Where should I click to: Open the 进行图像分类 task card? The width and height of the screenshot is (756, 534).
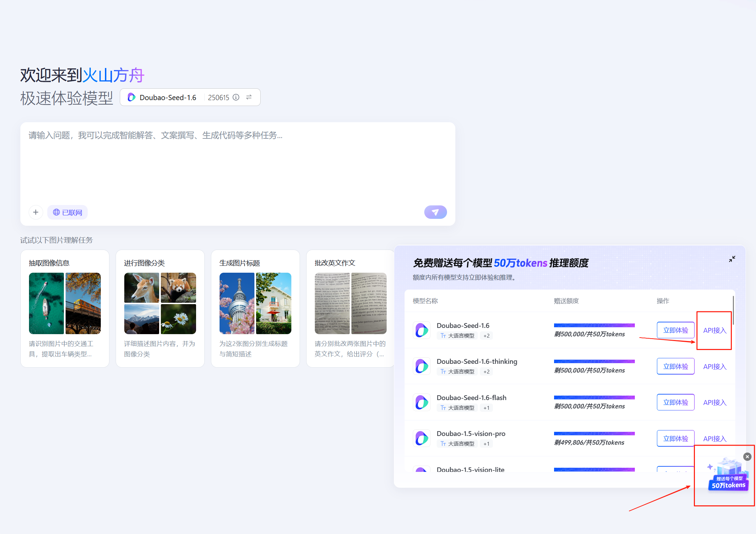coord(160,309)
